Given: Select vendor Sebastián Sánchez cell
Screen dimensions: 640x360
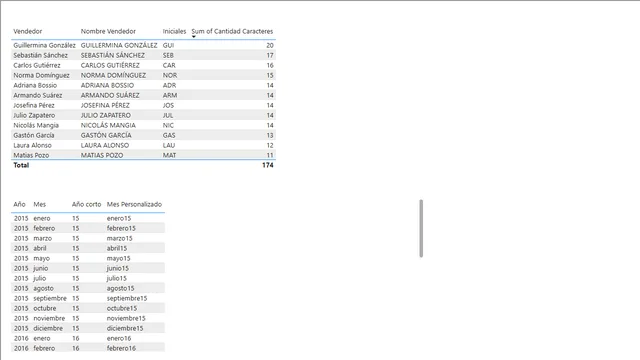Looking at the screenshot, I should [40, 55].
